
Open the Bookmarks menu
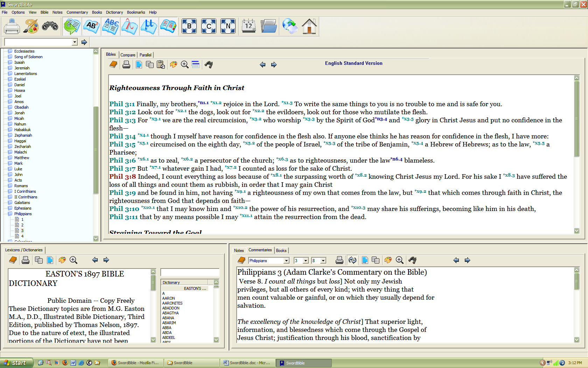136,12
